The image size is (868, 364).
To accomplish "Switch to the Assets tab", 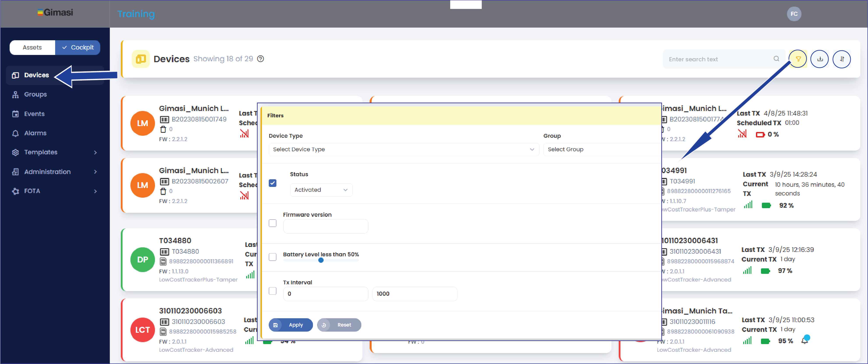I will tap(32, 47).
